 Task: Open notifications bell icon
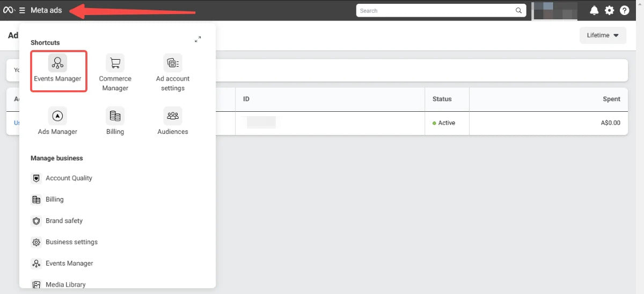pos(594,10)
